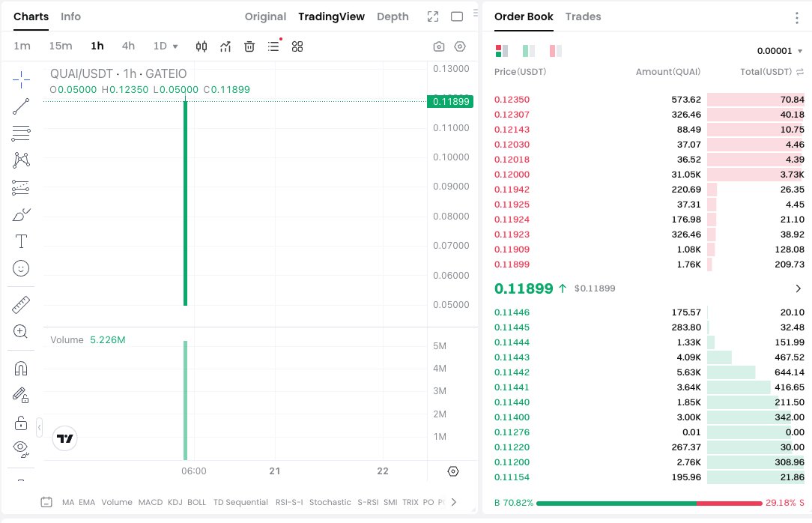This screenshot has height=523, width=812.
Task: Open details chevron beside current price
Action: (x=798, y=288)
